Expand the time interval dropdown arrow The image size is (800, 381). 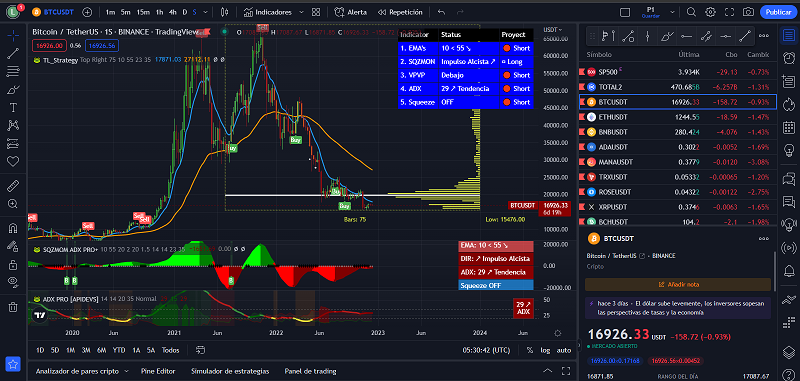click(205, 12)
